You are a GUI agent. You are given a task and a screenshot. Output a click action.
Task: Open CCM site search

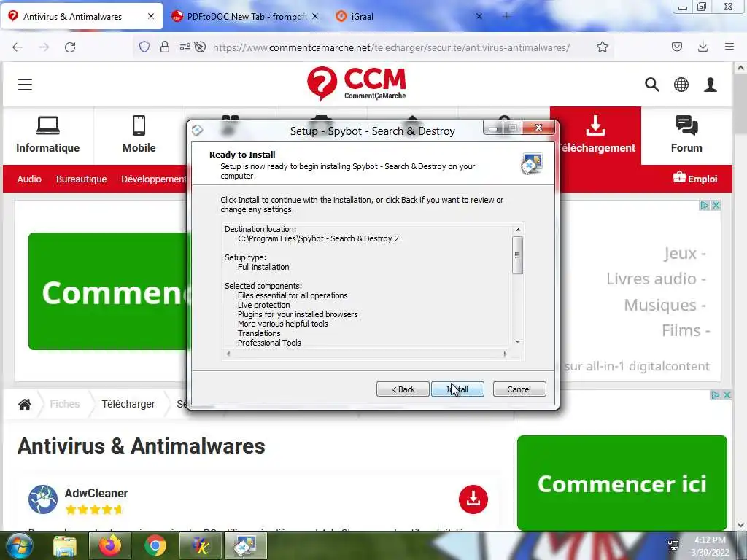click(651, 85)
